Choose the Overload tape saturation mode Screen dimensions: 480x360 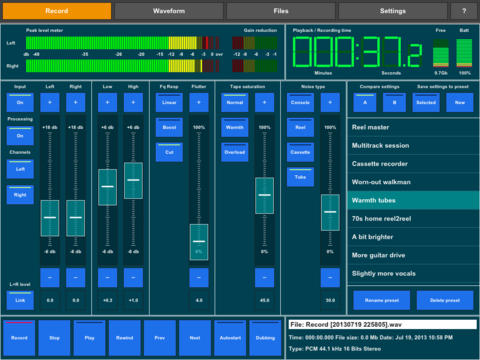[235, 152]
